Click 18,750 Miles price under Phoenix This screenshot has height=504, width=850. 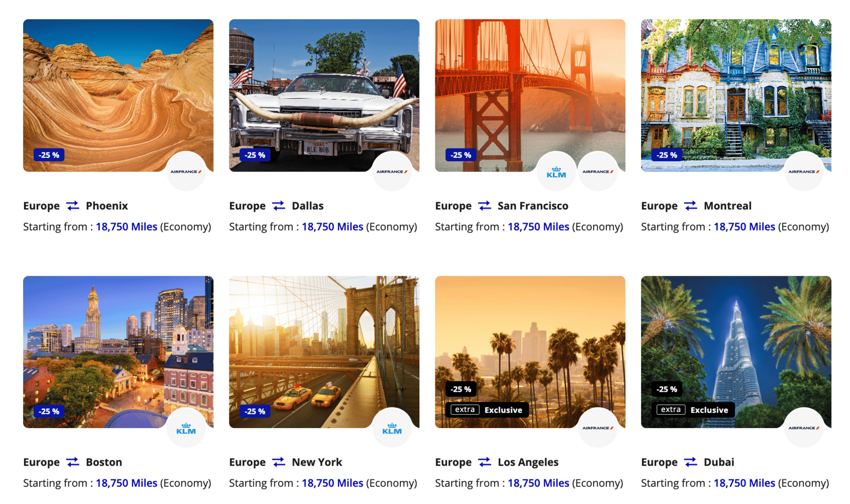[x=127, y=227]
